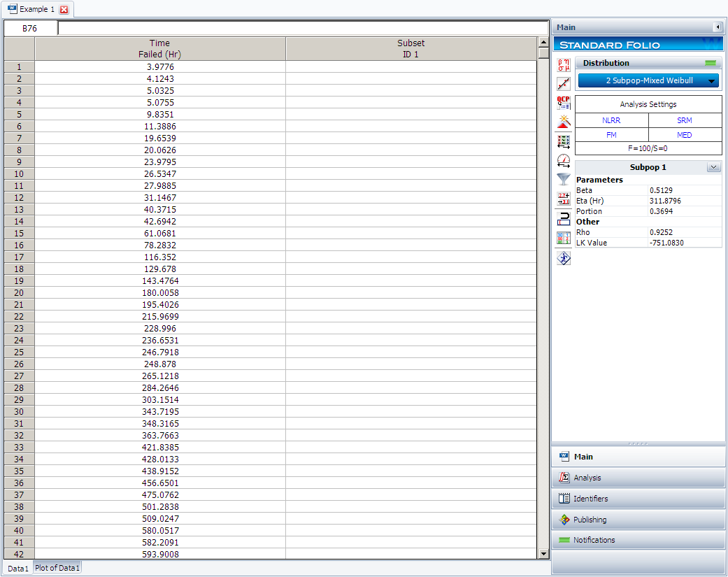728x577 pixels.
Task: Click the green status light beside Distribution
Action: click(x=711, y=63)
